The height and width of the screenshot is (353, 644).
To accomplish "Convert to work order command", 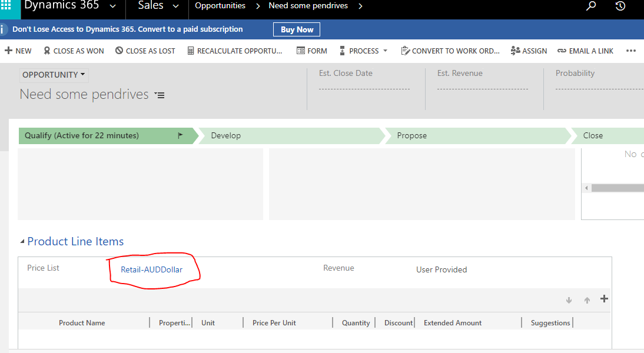I will [450, 51].
